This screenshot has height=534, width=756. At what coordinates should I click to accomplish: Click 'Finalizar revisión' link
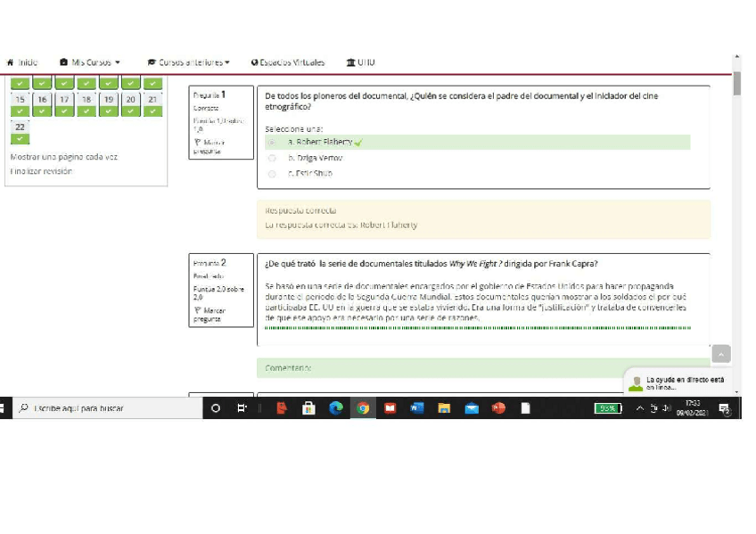click(x=41, y=171)
